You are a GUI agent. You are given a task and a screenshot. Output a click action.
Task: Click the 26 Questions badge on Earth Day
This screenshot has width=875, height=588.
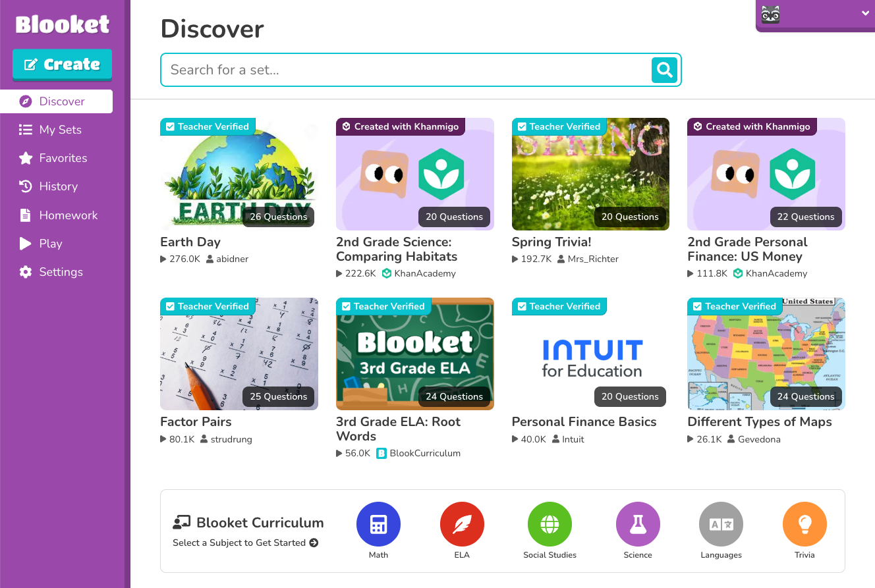279,217
